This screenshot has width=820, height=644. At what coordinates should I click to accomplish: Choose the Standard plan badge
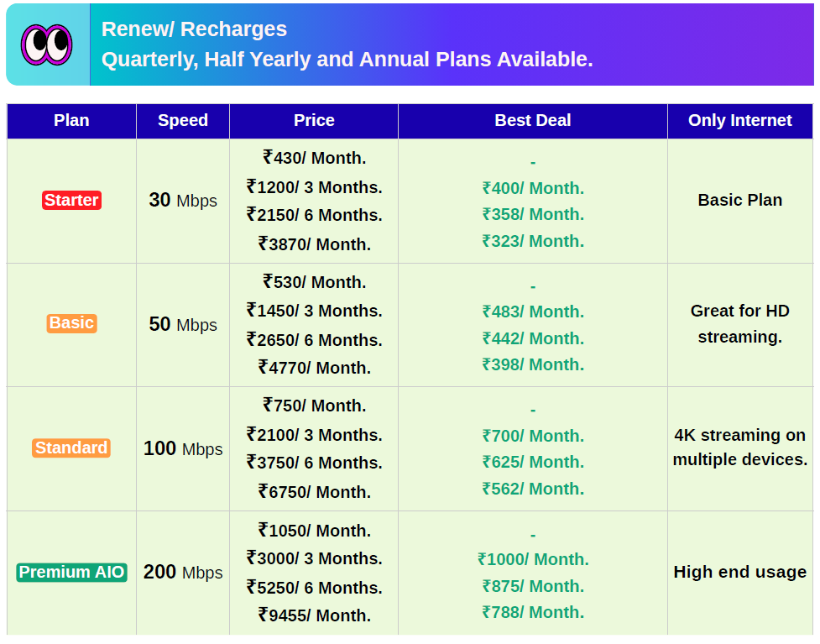71,448
